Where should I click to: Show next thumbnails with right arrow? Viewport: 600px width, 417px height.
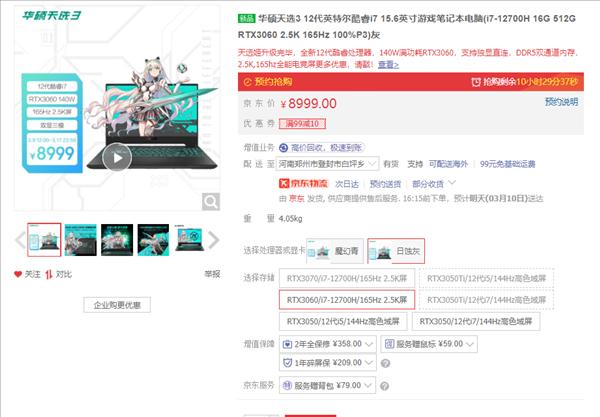(214, 240)
